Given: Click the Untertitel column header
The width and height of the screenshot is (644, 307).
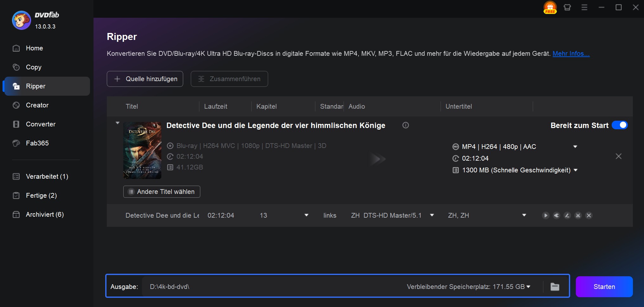Looking at the screenshot, I should click(x=459, y=106).
